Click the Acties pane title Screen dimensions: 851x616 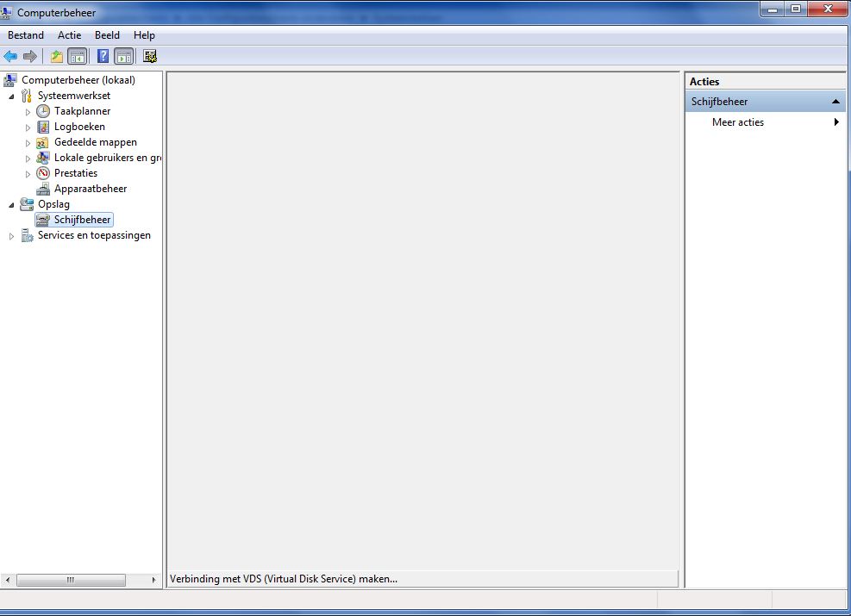coord(704,82)
